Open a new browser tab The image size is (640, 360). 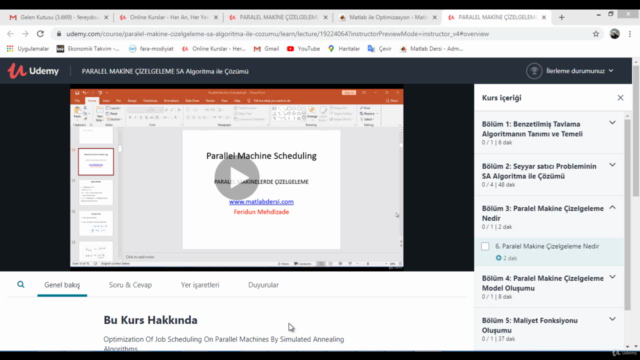click(562, 18)
